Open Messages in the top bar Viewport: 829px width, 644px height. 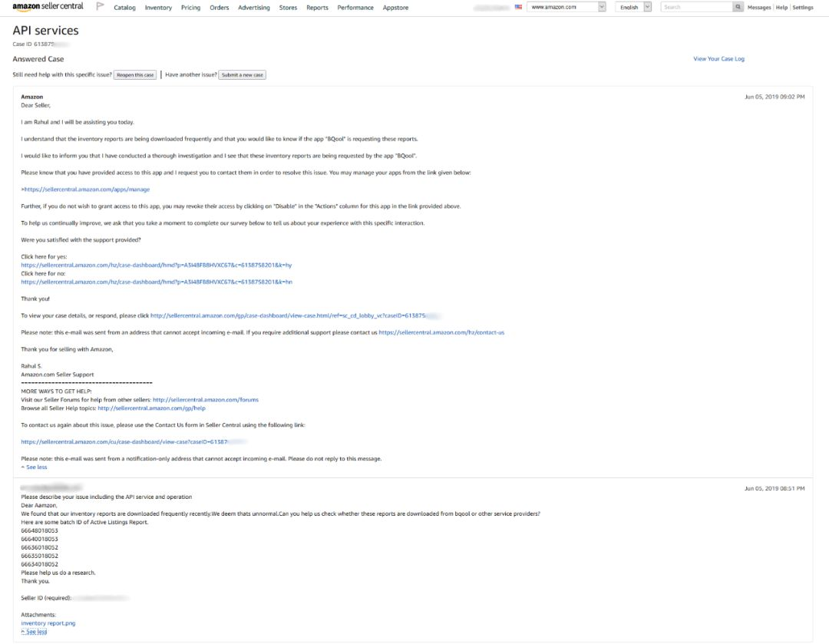pos(759,8)
